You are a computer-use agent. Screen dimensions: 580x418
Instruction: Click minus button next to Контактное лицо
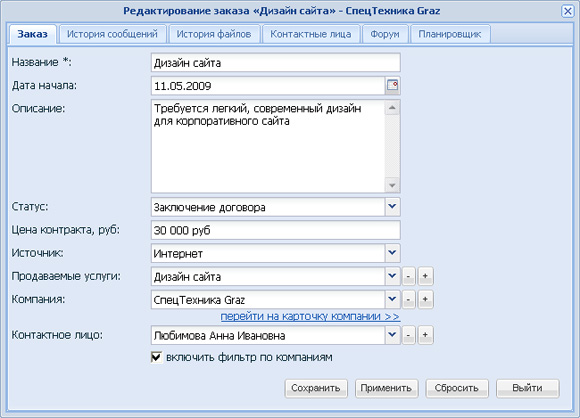[408, 335]
